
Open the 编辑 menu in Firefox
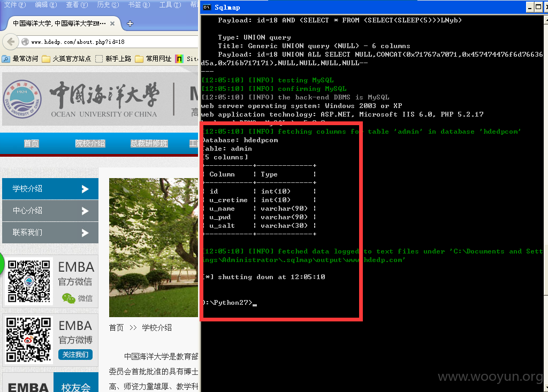tap(46, 4)
